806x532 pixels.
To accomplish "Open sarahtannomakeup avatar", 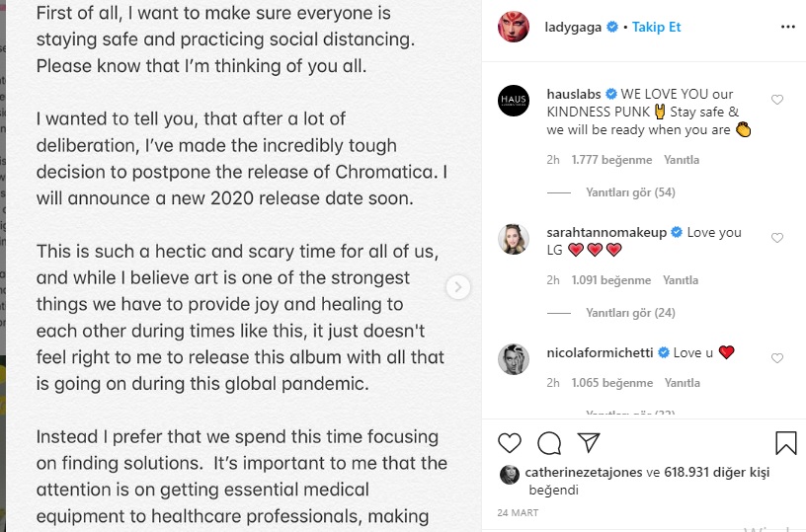I will pos(514,238).
